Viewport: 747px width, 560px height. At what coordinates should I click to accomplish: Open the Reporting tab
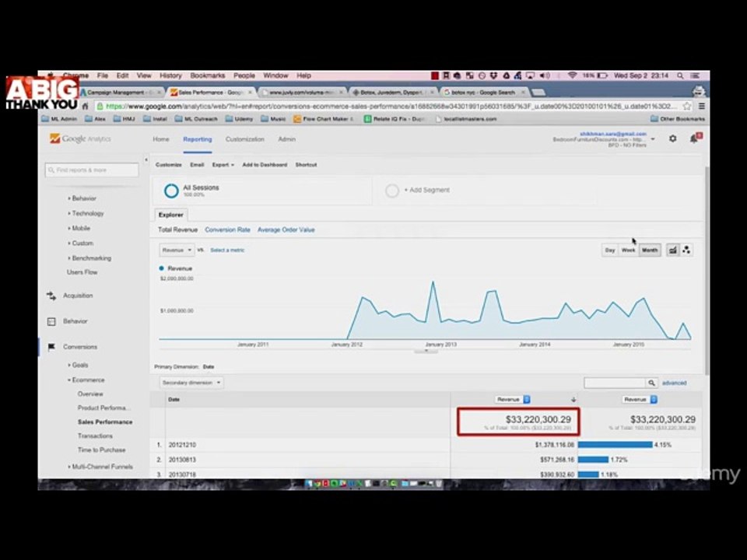pyautogui.click(x=197, y=139)
